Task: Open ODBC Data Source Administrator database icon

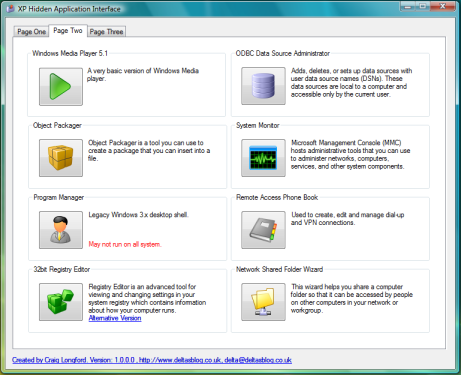Action: coord(263,86)
